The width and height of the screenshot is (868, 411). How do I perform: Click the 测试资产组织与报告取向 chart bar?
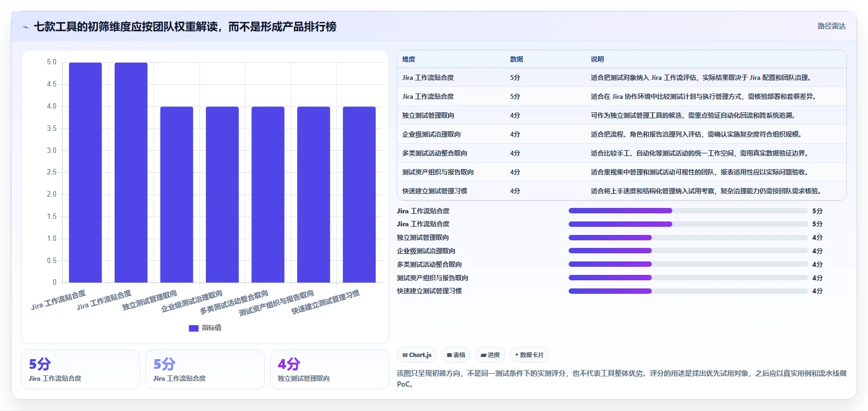coord(313,194)
